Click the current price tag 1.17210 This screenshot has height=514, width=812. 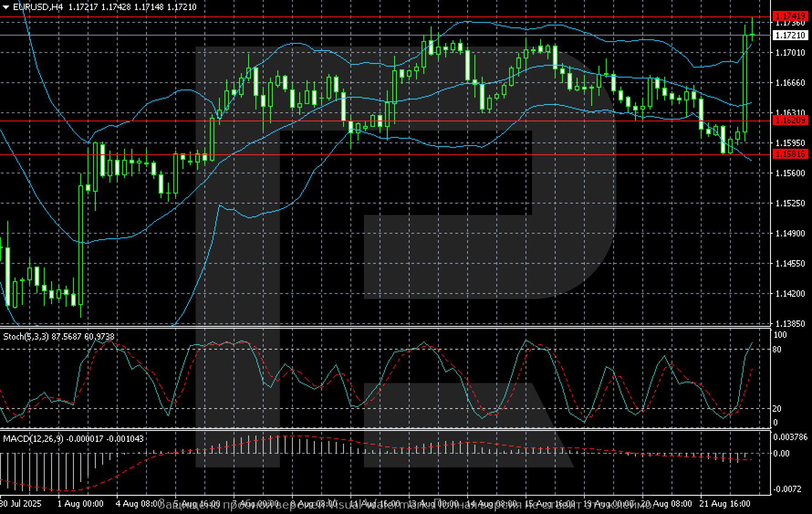[790, 35]
